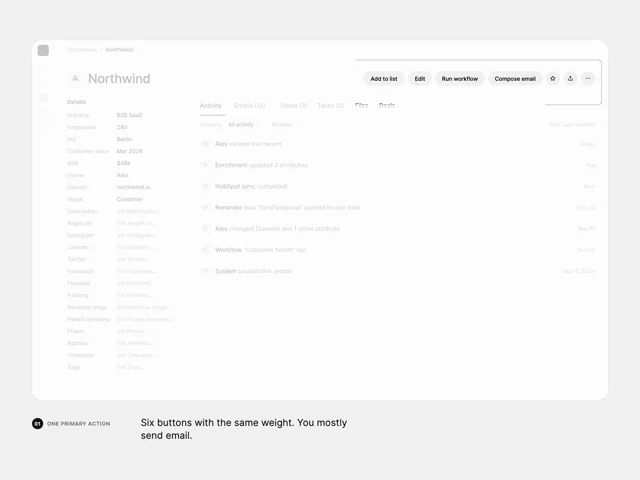Open the 'All users' filter dropdown

tap(282, 124)
